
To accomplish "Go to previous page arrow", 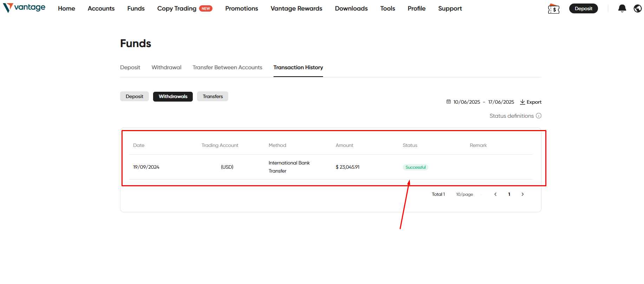I will 495,194.
